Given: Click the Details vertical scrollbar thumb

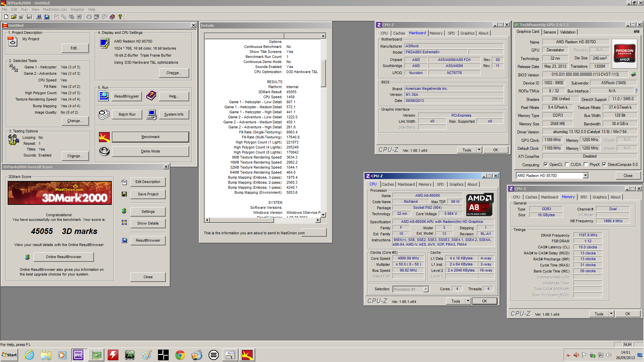Looking at the screenshot, I should coord(323,73).
